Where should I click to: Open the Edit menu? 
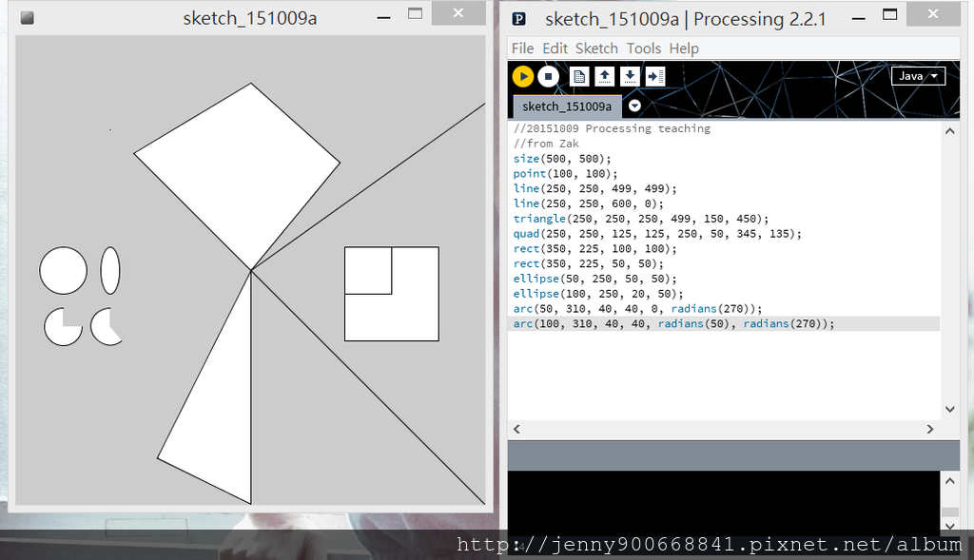[555, 48]
